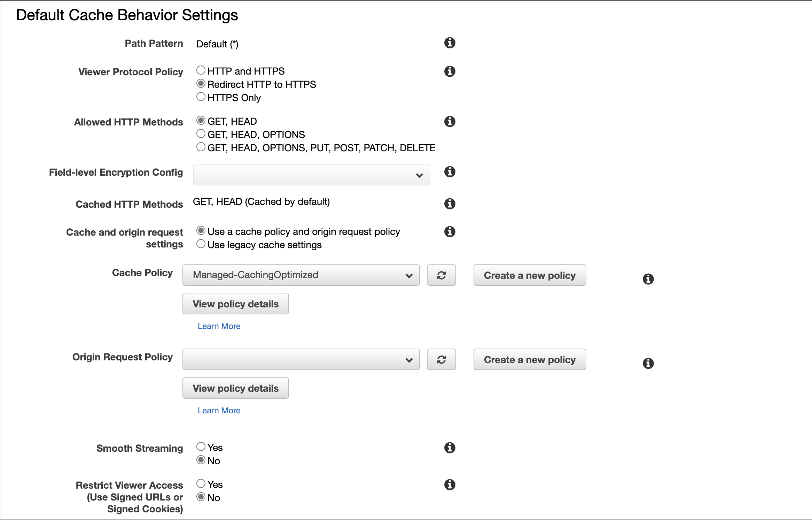Set Smooth Streaming to No
Viewport: 812px width, 520px height.
point(201,460)
